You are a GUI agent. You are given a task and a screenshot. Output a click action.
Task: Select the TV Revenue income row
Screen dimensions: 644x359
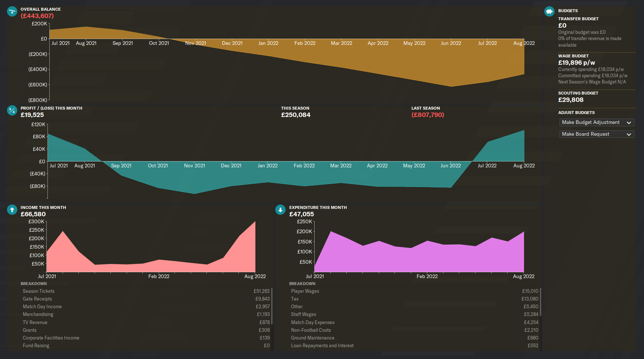coord(146,323)
